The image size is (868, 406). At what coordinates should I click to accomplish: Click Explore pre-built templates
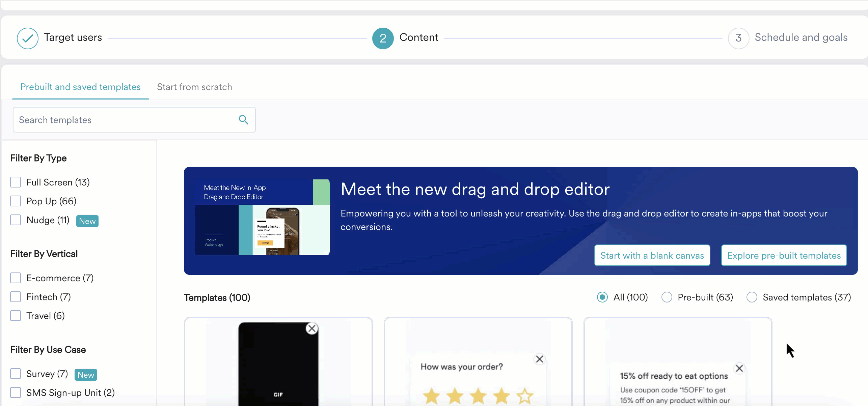click(784, 255)
